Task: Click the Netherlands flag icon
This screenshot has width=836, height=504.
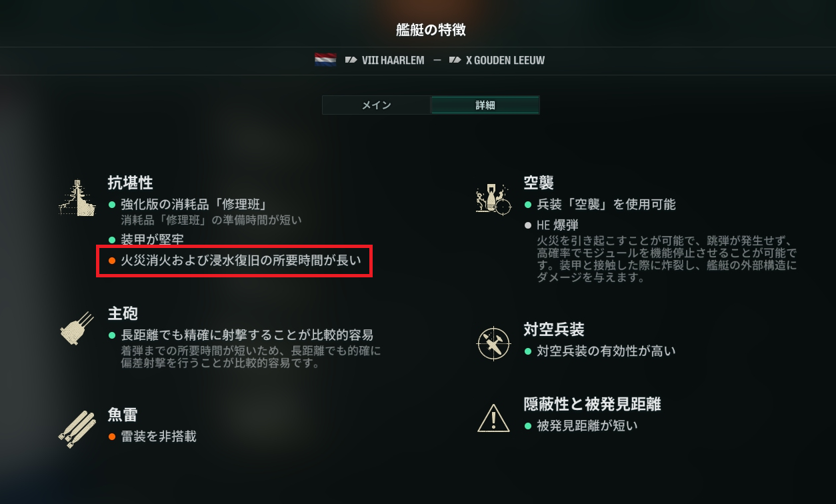Action: click(325, 60)
